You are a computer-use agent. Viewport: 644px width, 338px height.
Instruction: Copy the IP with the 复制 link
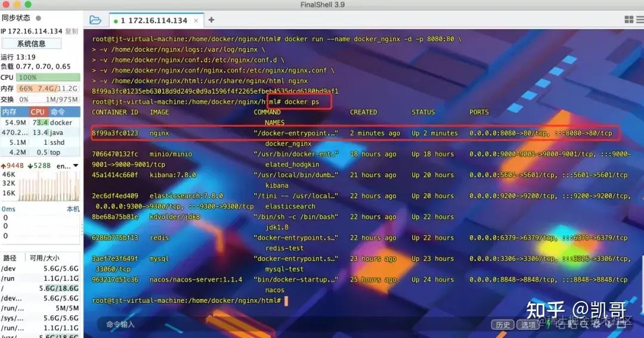click(x=72, y=31)
